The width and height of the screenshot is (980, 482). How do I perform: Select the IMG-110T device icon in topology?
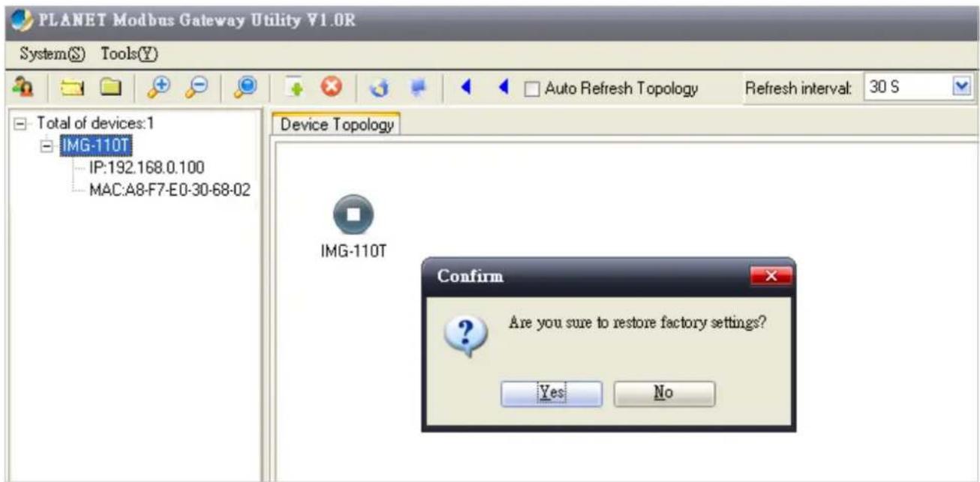353,215
